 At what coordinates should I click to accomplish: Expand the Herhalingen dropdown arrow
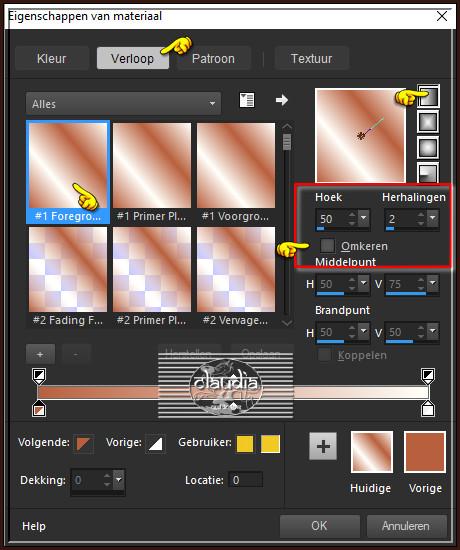433,218
